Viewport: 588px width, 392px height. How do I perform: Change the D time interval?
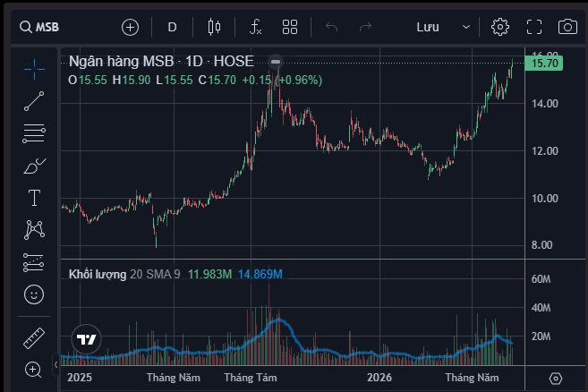pyautogui.click(x=172, y=27)
